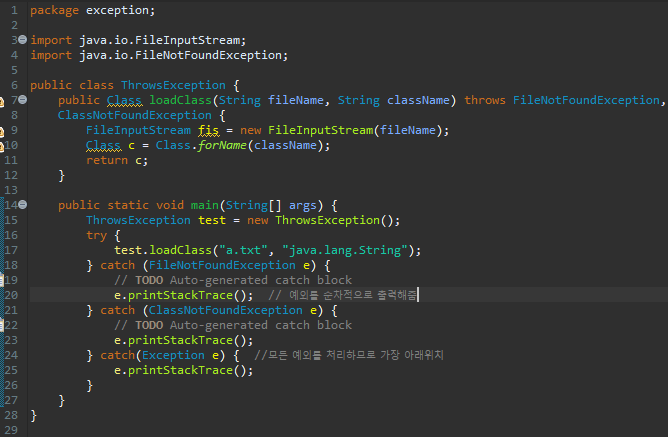The image size is (668, 437).
Task: Collapse the loadClass method fold on line 7
Action: 23,100
